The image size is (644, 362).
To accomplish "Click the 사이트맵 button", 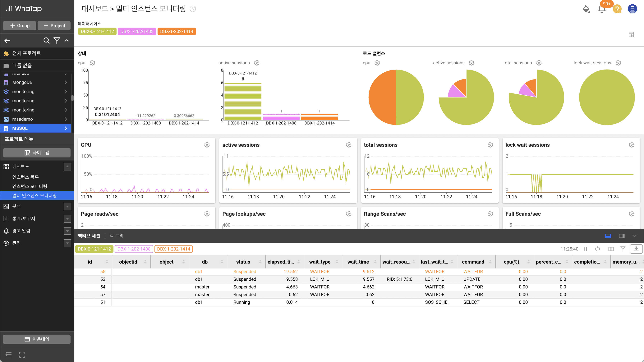I will (x=37, y=153).
